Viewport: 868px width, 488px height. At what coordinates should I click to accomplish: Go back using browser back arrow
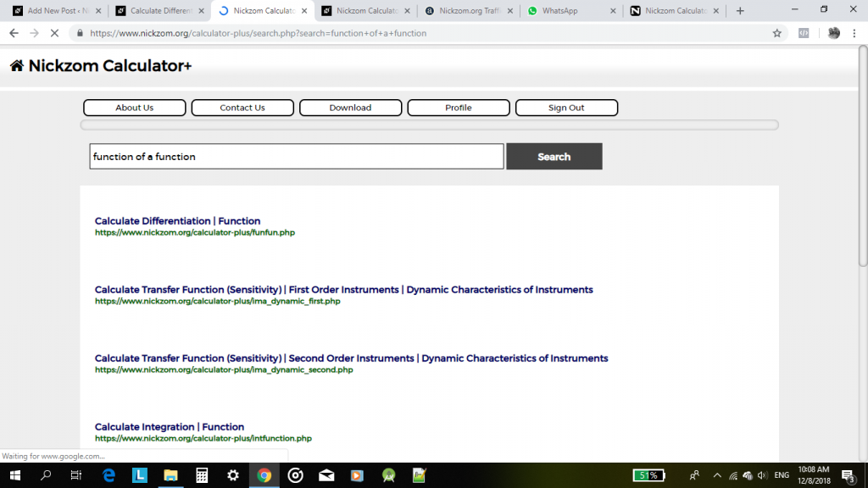point(14,33)
